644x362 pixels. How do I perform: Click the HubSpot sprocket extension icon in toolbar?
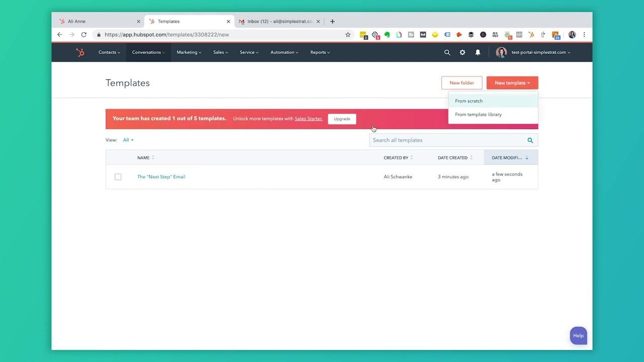pos(531,35)
